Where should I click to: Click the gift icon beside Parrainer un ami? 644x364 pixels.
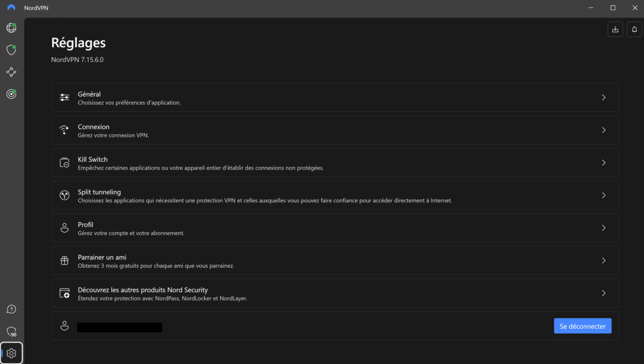tap(64, 261)
